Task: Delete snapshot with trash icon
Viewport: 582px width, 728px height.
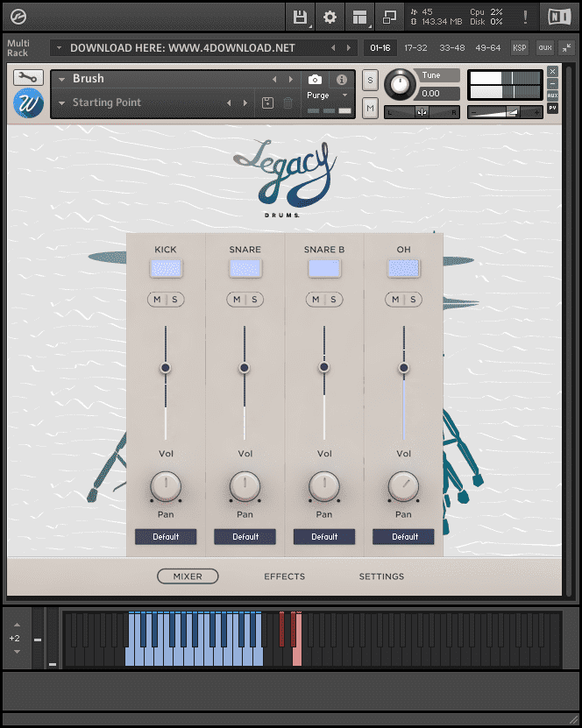Action: pos(287,102)
